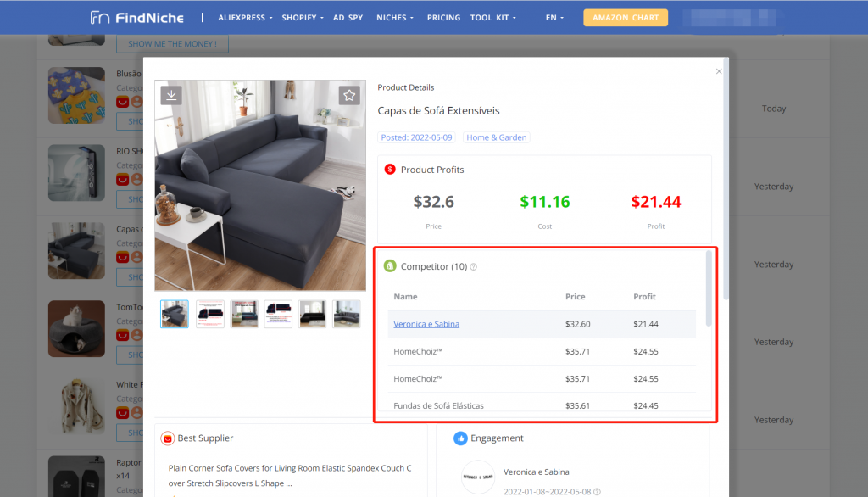Click the Competitor Shopify icon
The image size is (868, 497).
click(x=390, y=266)
